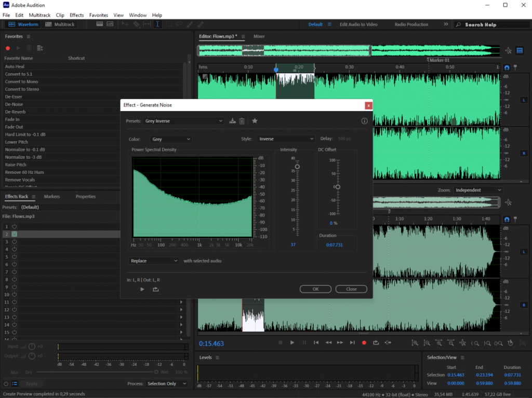The image size is (532, 398).
Task: Record a new favorite in Favorites panel
Action: 8,48
